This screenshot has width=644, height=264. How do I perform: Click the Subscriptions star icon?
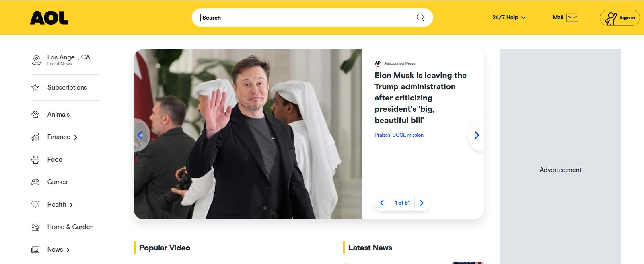pyautogui.click(x=35, y=88)
